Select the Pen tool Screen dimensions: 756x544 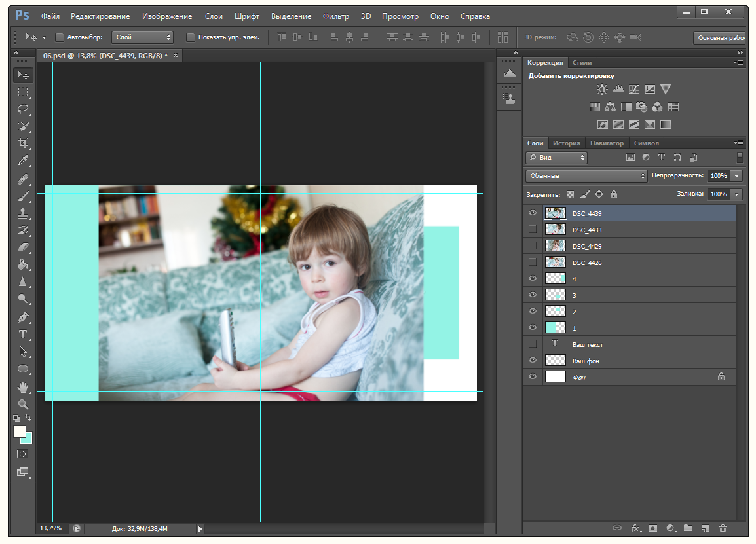(x=23, y=317)
